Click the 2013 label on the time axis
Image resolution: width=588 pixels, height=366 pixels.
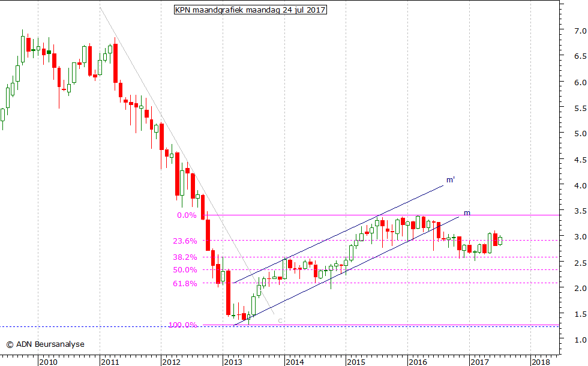233,362
